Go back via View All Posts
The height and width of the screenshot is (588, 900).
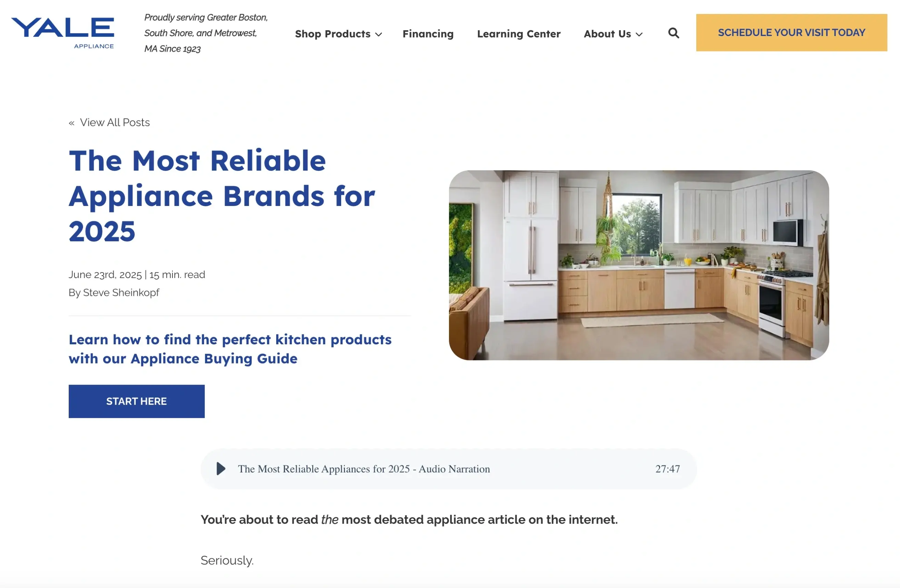pyautogui.click(x=115, y=123)
